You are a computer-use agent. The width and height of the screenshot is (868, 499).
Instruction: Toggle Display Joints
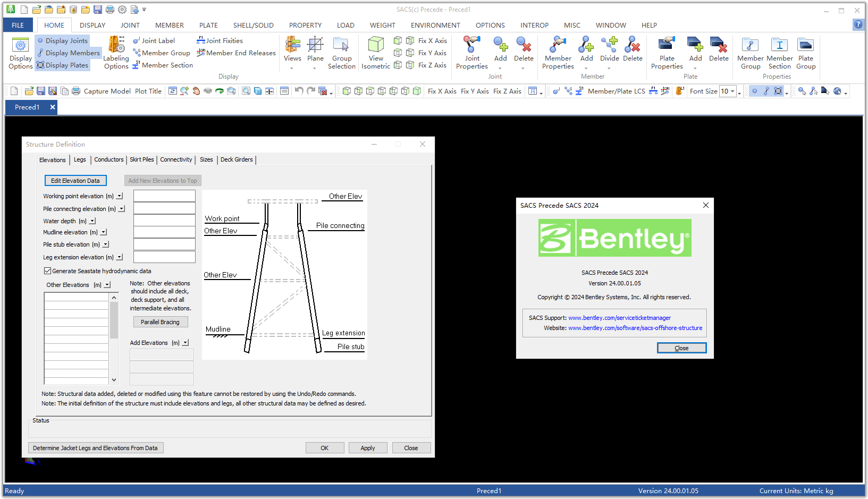[62, 40]
